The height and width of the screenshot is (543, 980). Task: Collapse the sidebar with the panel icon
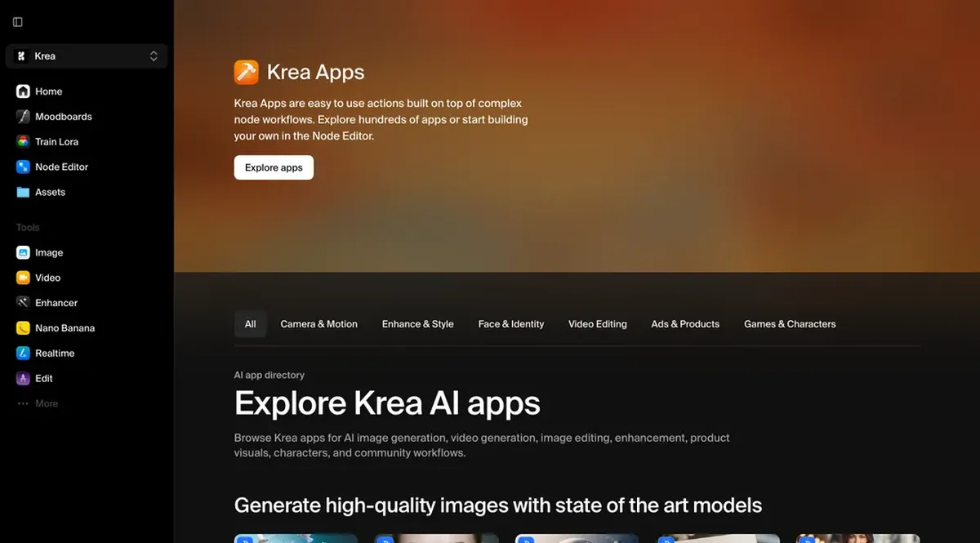[18, 22]
